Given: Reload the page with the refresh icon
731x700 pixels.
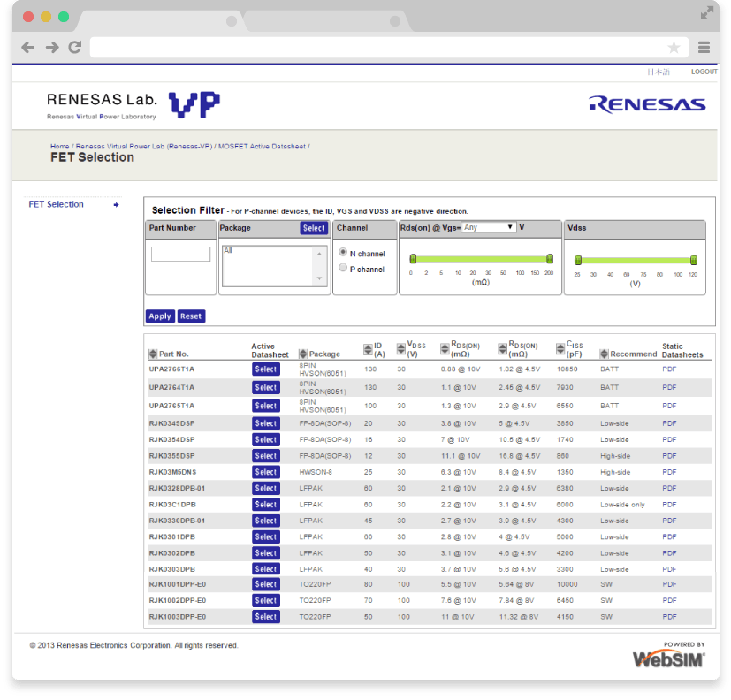Looking at the screenshot, I should 75,47.
